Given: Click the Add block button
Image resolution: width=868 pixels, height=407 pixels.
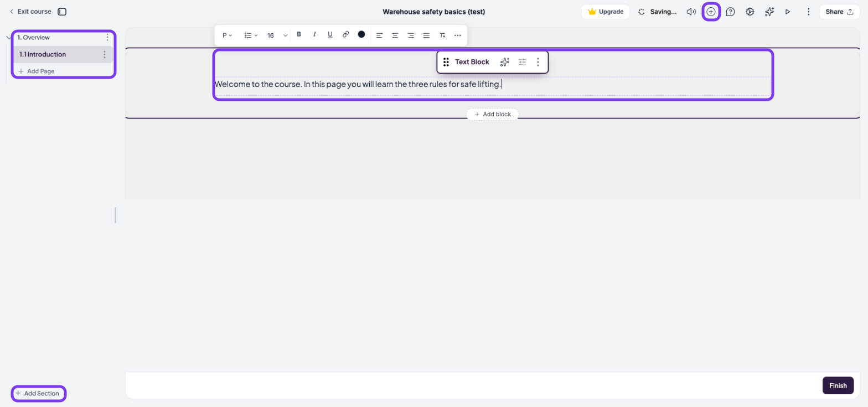Looking at the screenshot, I should pyautogui.click(x=493, y=114).
